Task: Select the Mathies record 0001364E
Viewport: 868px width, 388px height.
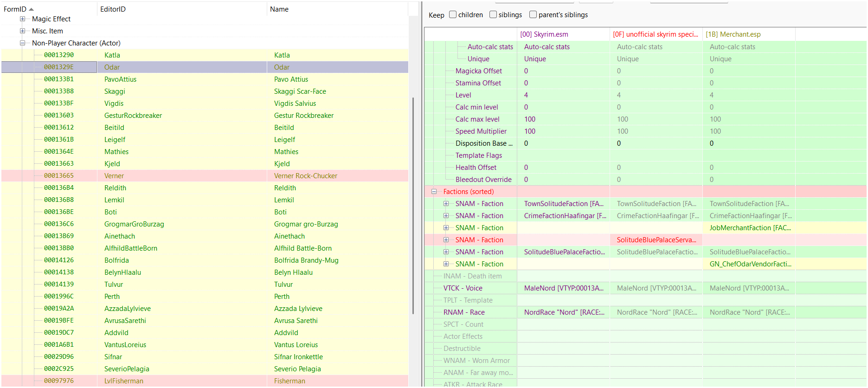Action: [x=205, y=152]
